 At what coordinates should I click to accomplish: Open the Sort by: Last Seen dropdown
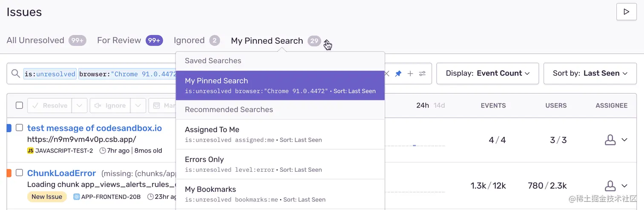590,73
